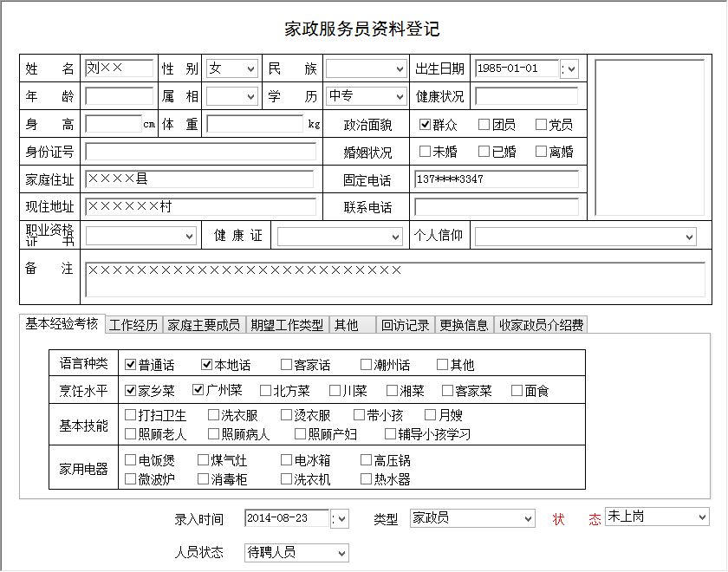Screen dimensions: 728x572
Task: Uncheck the 群众 political status checkbox
Action: [x=426, y=125]
